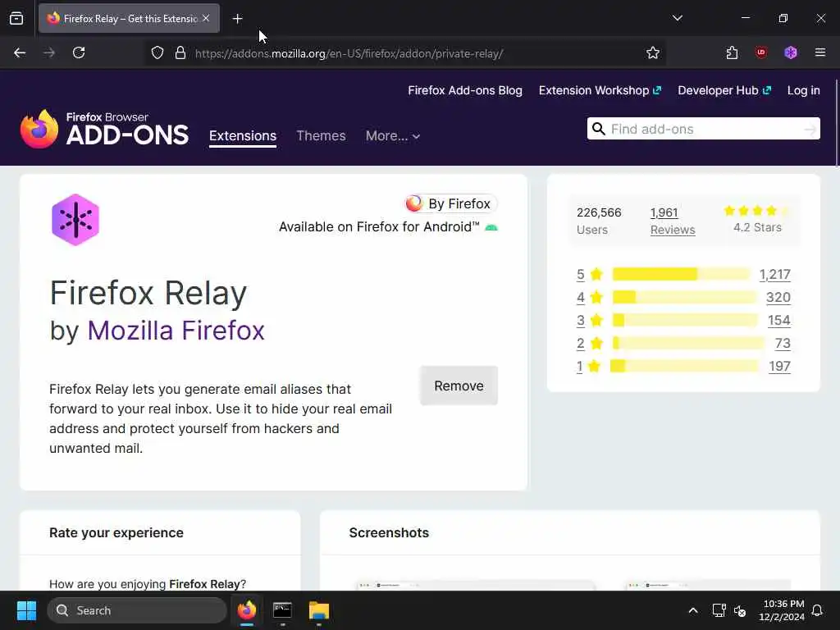Click the 4.2 Stars rating display
This screenshot has width=840, height=630.
tap(757, 220)
